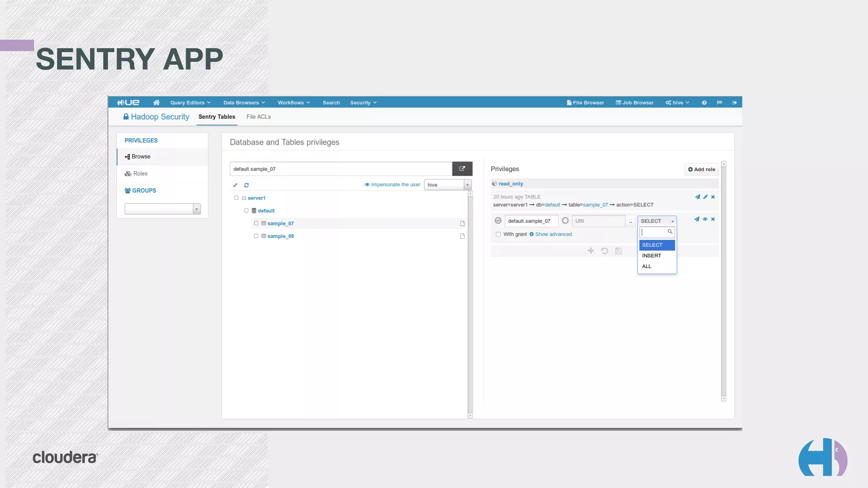The width and height of the screenshot is (868, 488).
Task: Click the Add role button
Action: tap(701, 169)
